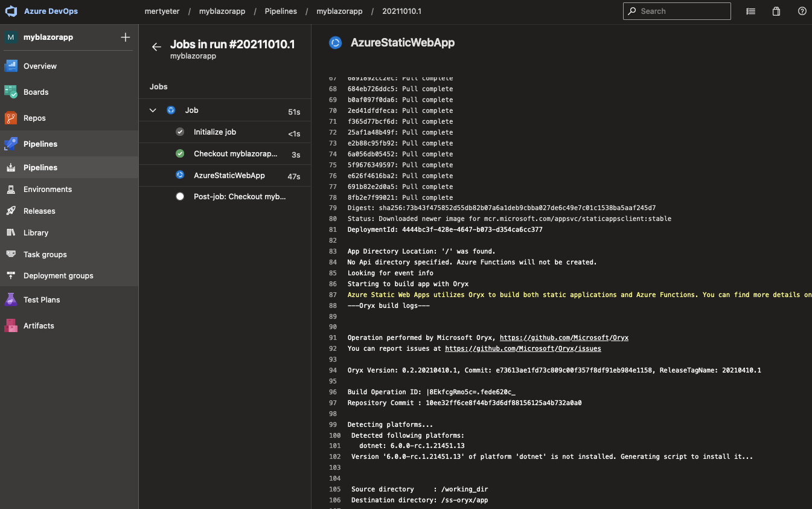Viewport: 812px width, 509px height.
Task: Click log line 81 DeploymentId text
Action: pos(445,229)
